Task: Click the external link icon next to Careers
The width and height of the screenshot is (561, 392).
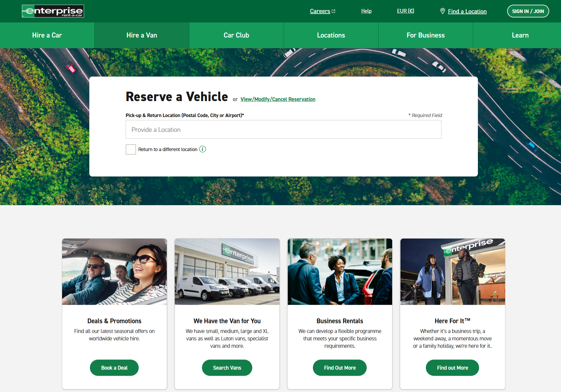Action: (x=334, y=11)
